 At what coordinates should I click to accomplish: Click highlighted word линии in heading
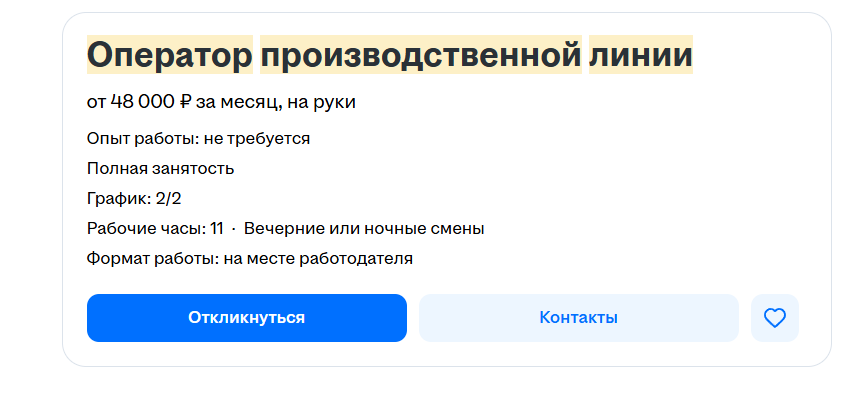641,55
